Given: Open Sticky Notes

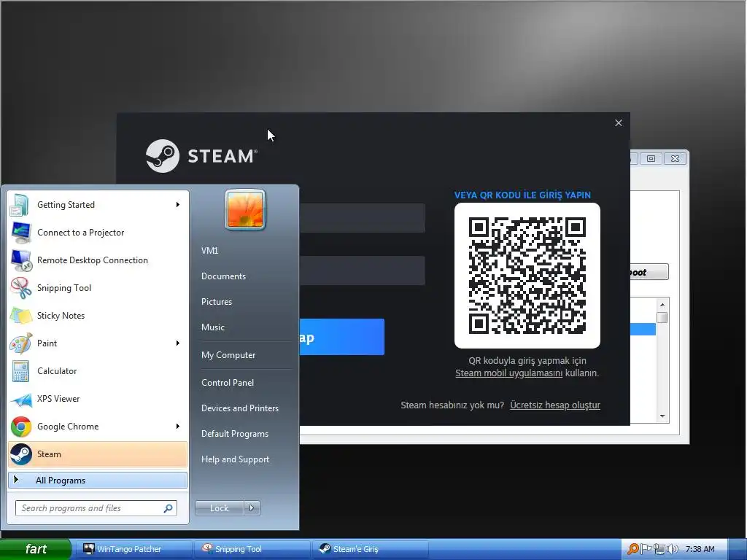Looking at the screenshot, I should pos(98,315).
